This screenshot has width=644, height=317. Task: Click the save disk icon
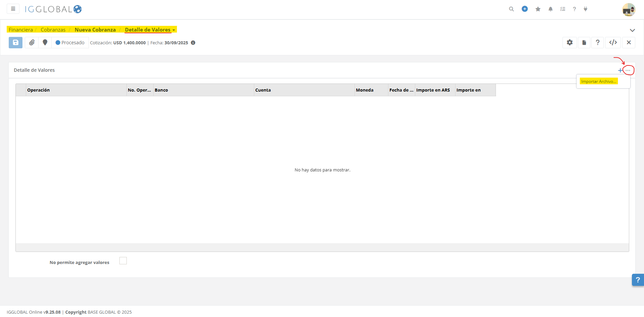pyautogui.click(x=15, y=43)
